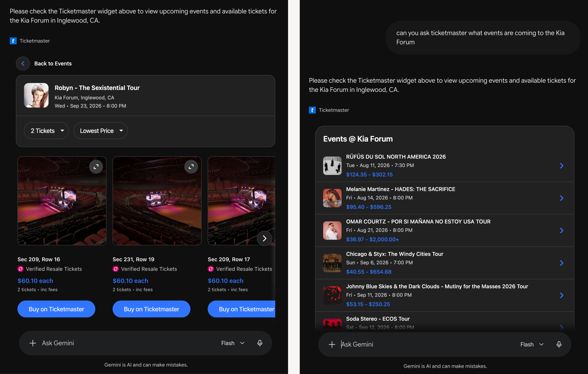Open the Sec 231, Row 19 seat view thumbnail
The width and height of the screenshot is (588, 374).
click(x=157, y=201)
